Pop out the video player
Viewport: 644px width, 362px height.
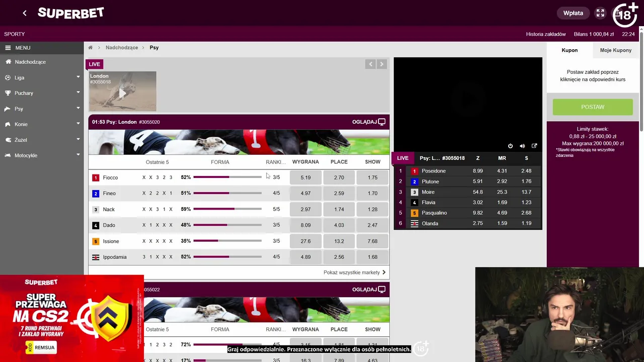tap(534, 146)
